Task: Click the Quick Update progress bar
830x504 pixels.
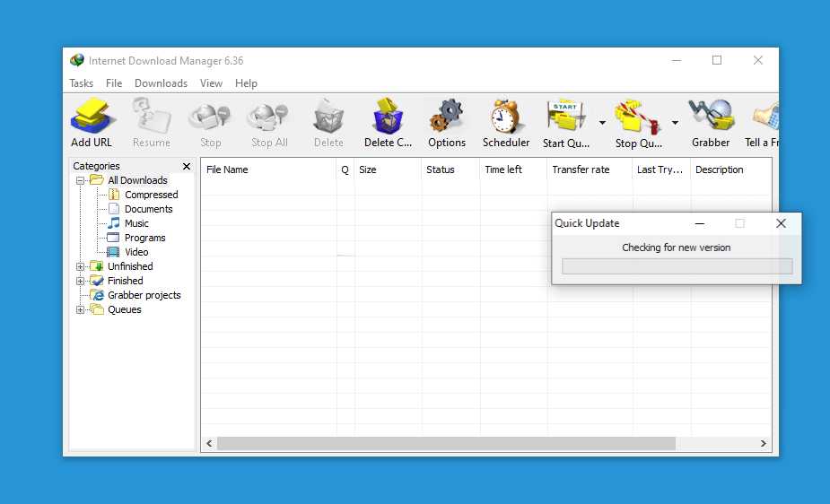Action: (677, 266)
